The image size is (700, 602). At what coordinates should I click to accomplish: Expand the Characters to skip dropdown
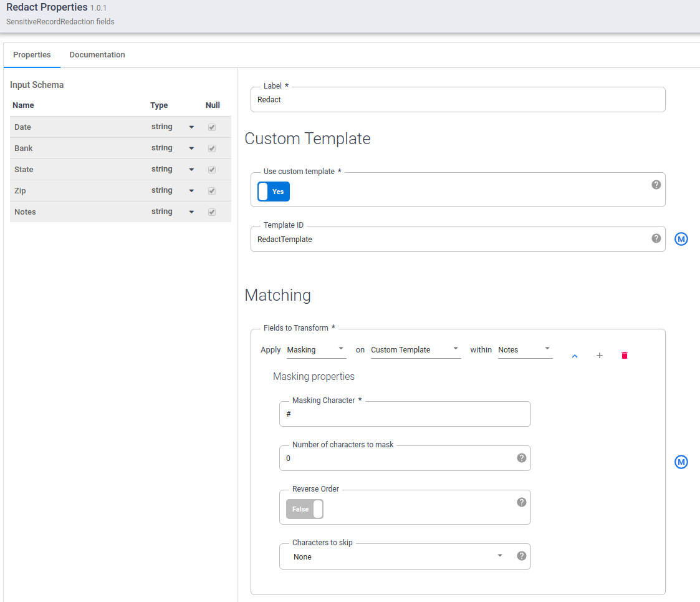tap(399, 556)
